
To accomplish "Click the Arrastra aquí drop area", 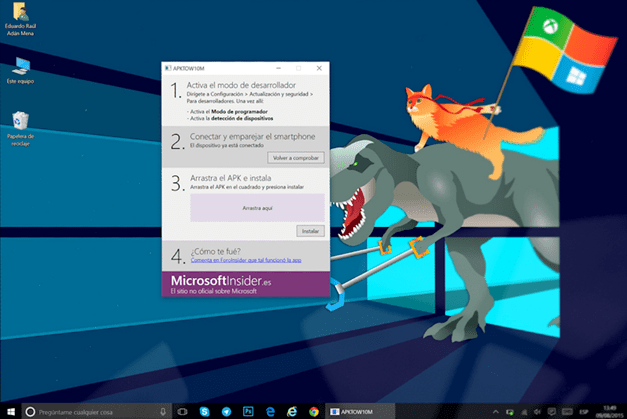I will [x=257, y=208].
